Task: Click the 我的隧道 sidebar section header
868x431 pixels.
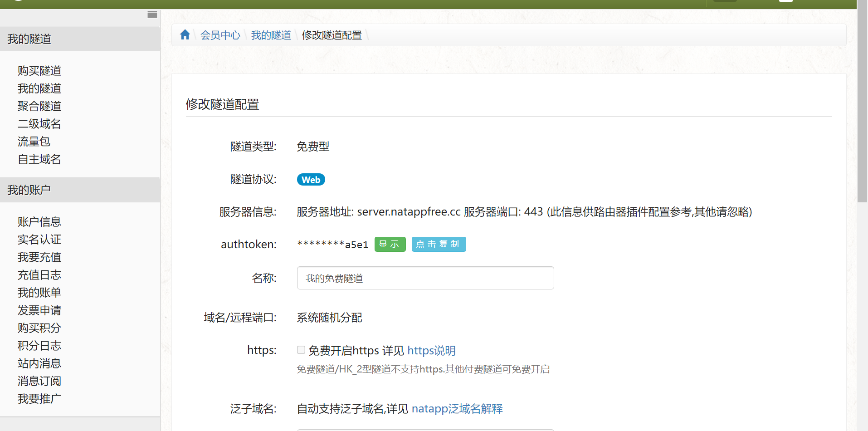Action: [x=80, y=39]
